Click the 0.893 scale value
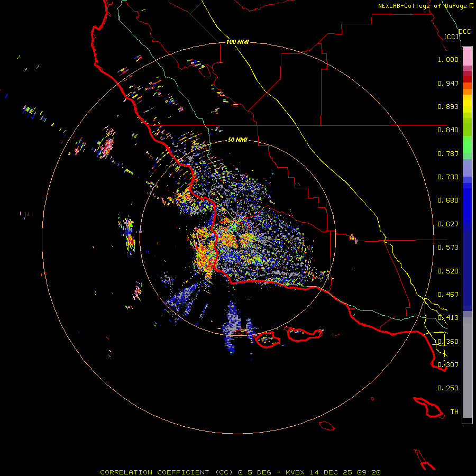Viewport: 476px width, 476px height. [x=448, y=106]
